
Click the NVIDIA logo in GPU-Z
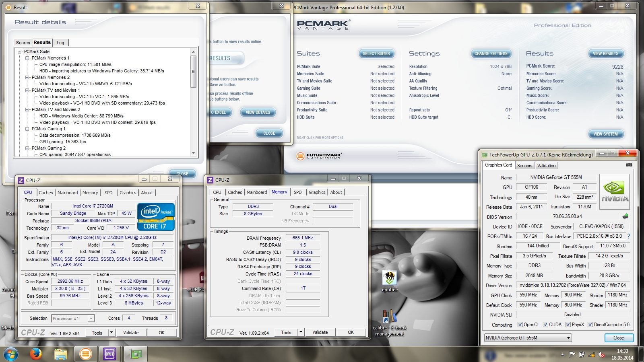[615, 191]
